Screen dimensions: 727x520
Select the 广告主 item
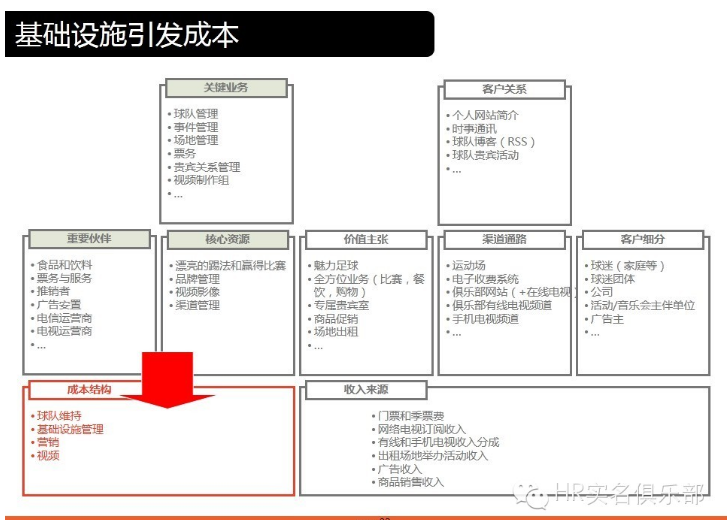point(607,319)
